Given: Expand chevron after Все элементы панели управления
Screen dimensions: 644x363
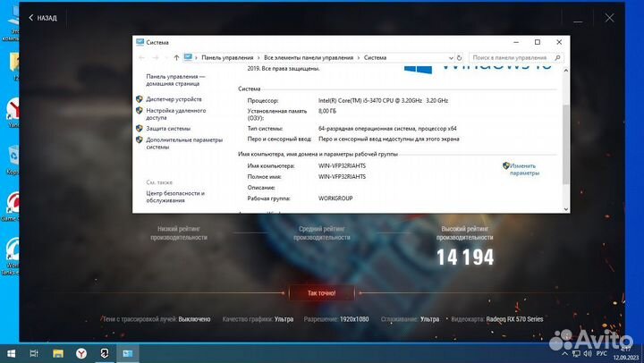Looking at the screenshot, I should (x=359, y=58).
